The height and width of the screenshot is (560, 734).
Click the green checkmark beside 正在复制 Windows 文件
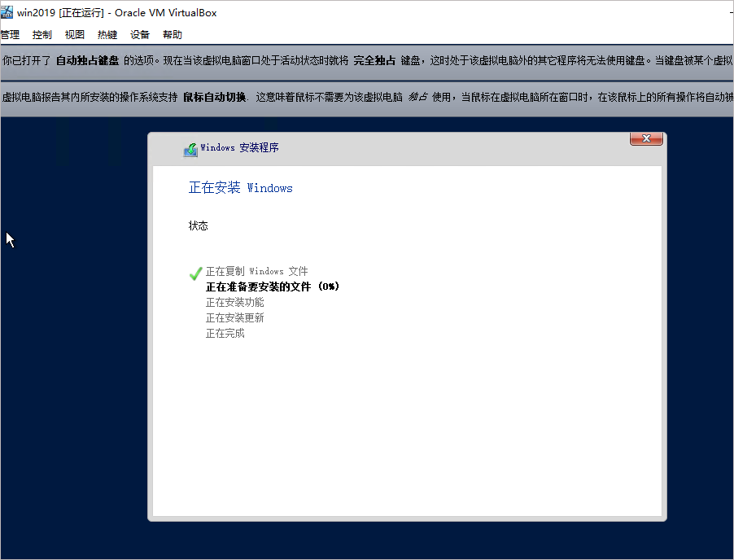pyautogui.click(x=195, y=273)
